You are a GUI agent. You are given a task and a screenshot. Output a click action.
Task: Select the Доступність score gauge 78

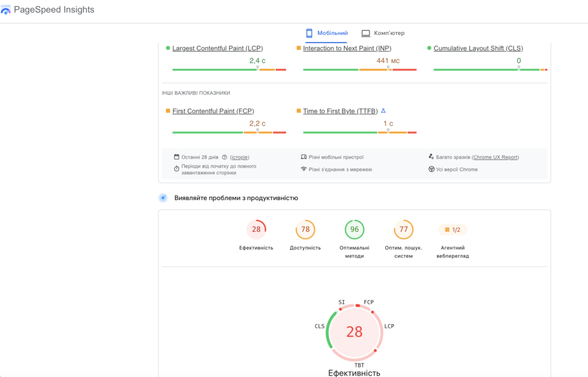point(305,230)
